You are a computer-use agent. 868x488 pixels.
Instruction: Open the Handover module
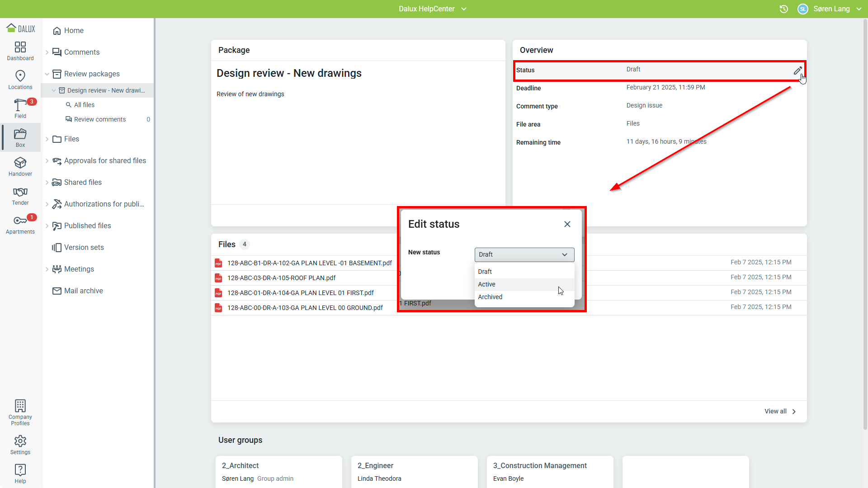[x=20, y=166]
